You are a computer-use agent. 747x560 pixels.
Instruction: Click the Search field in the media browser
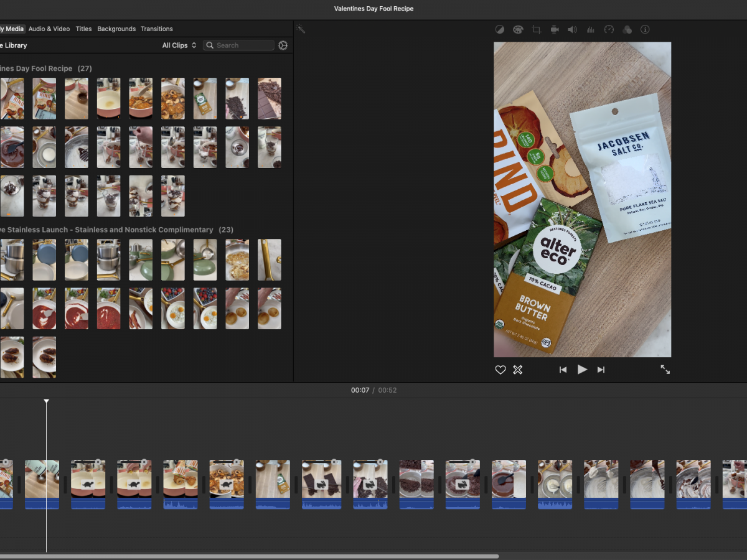[x=243, y=45]
